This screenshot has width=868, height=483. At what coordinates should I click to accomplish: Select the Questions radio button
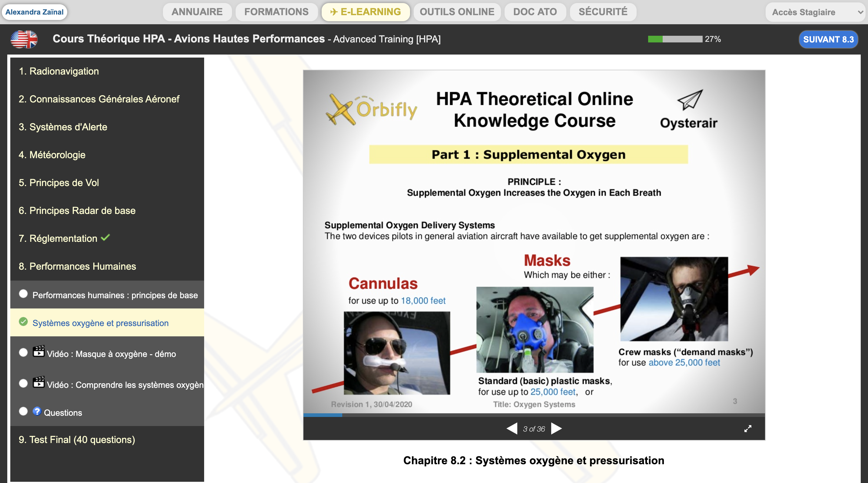pos(23,411)
